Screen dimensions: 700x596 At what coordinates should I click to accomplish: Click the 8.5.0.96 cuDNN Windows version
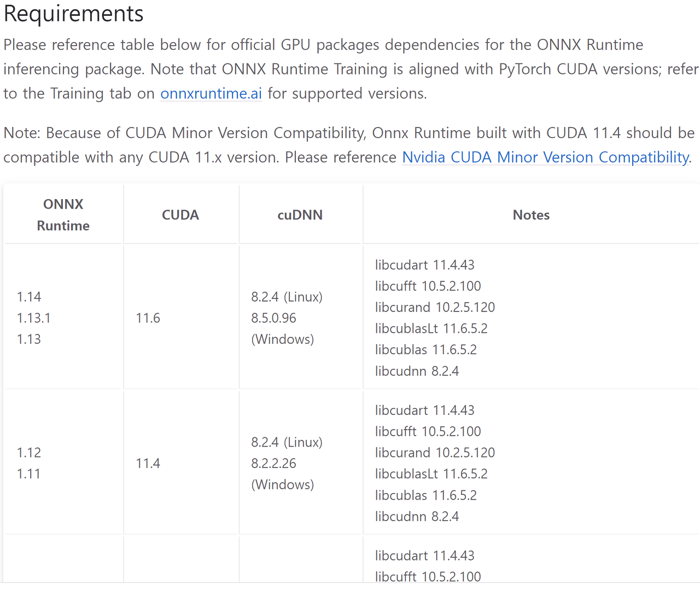click(x=273, y=318)
